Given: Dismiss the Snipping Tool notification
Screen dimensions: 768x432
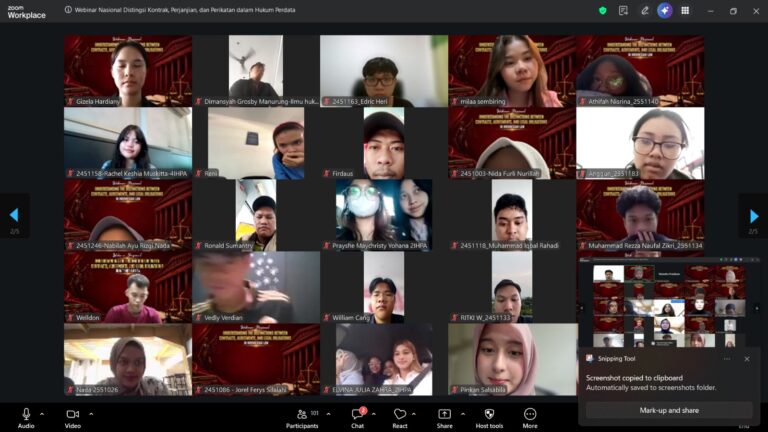Looking at the screenshot, I should [747, 359].
